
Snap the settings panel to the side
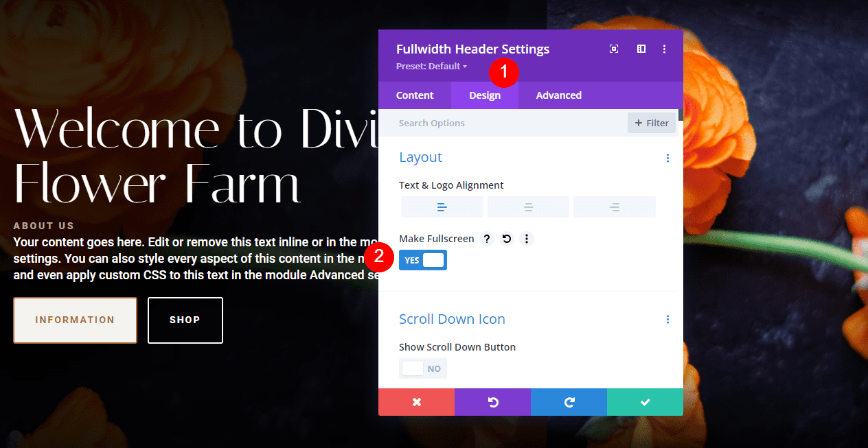tap(641, 49)
